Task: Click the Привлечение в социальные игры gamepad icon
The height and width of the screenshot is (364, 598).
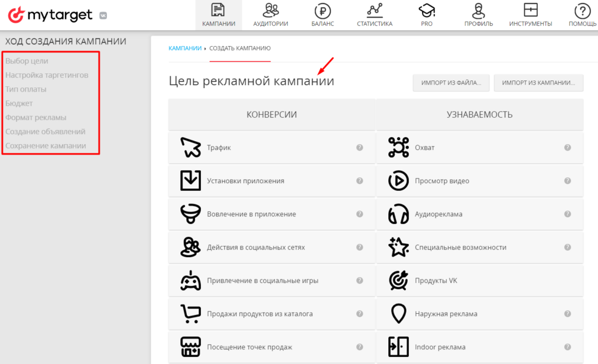Action: coord(190,281)
